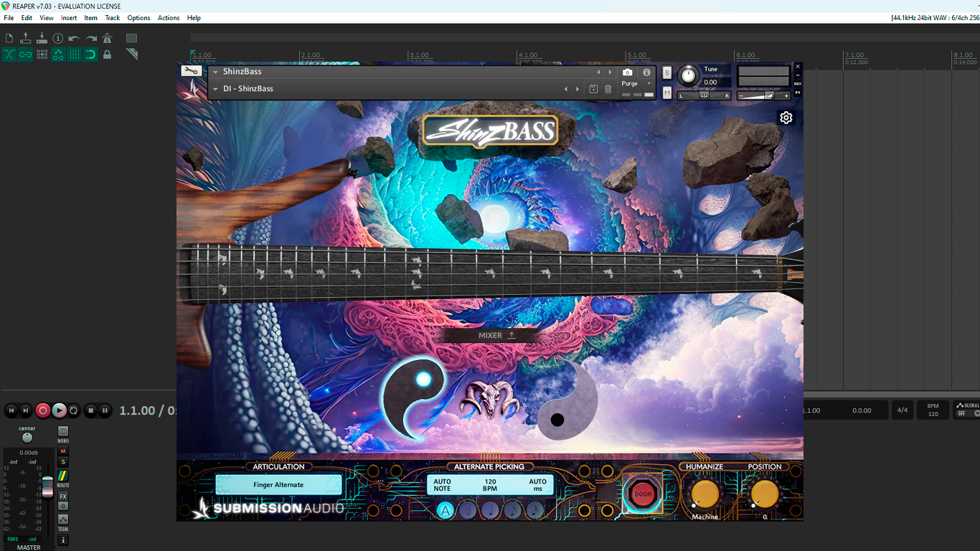
Task: Open the Edit menu
Action: click(x=27, y=18)
